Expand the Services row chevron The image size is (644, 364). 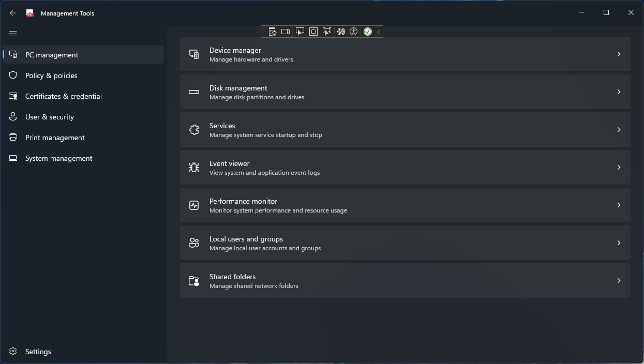[619, 130]
